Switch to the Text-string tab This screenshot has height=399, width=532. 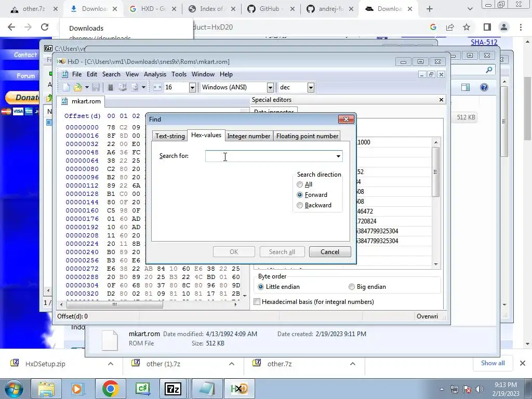(170, 136)
